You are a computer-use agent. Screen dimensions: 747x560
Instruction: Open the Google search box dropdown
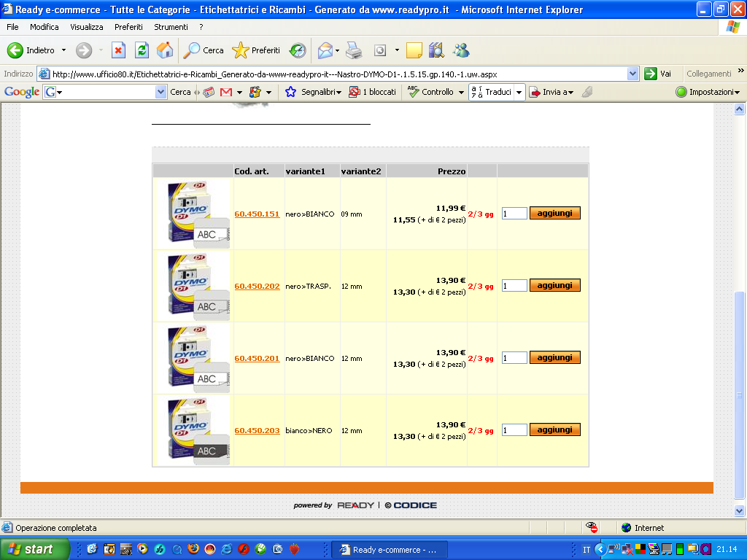click(160, 92)
